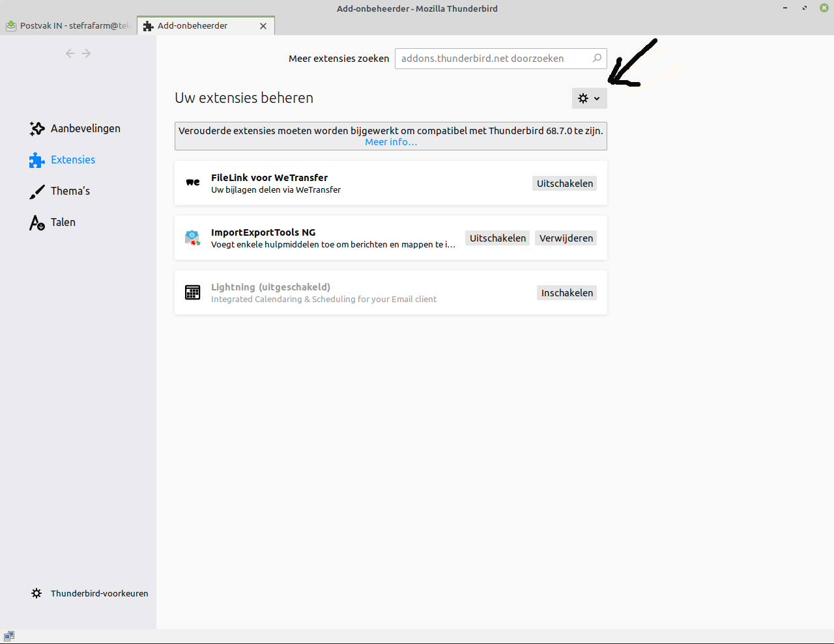Click the search magnifier icon
834x644 pixels.
coord(597,58)
